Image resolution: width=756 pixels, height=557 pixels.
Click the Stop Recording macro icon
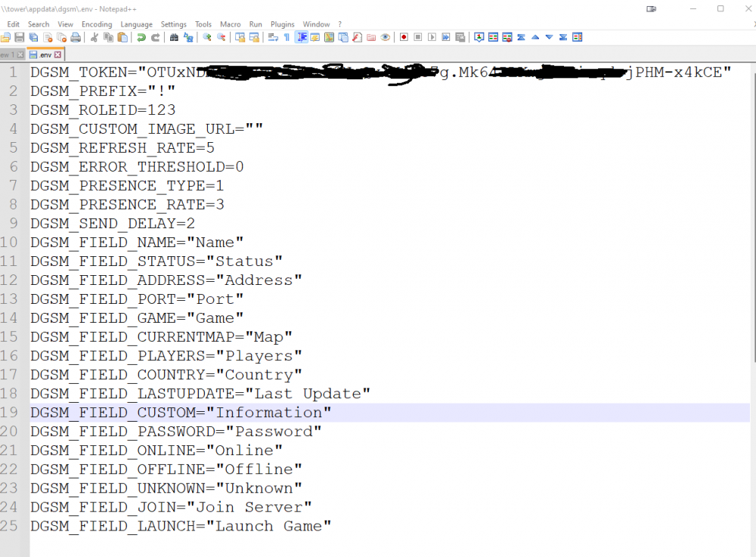tap(418, 38)
